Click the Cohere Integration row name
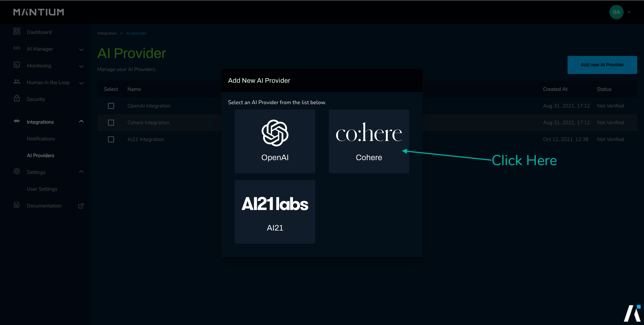The width and height of the screenshot is (644, 325). coord(148,123)
